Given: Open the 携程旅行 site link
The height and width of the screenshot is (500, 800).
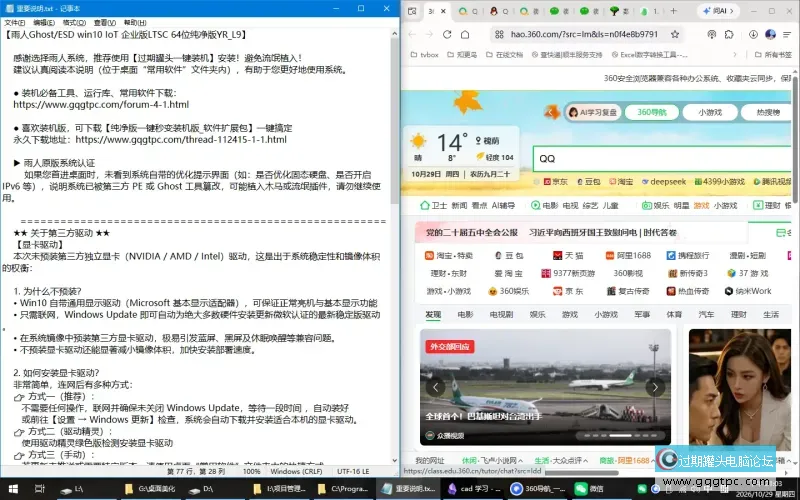Looking at the screenshot, I should (688, 255).
